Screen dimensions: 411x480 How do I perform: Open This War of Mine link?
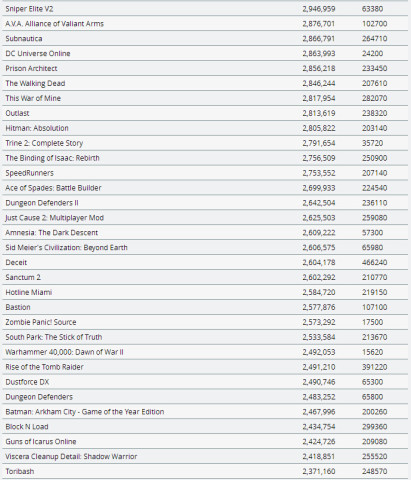click(x=33, y=98)
